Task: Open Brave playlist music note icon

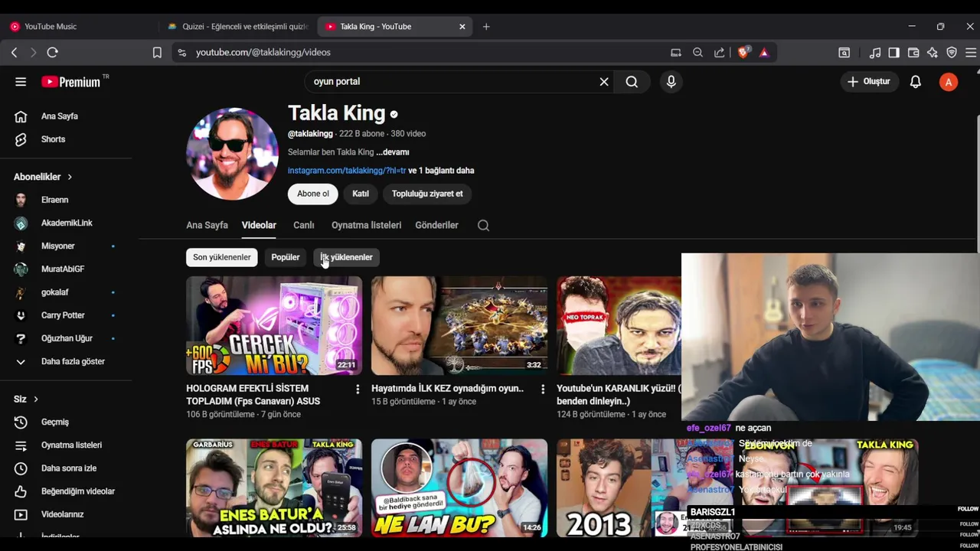Action: point(875,53)
